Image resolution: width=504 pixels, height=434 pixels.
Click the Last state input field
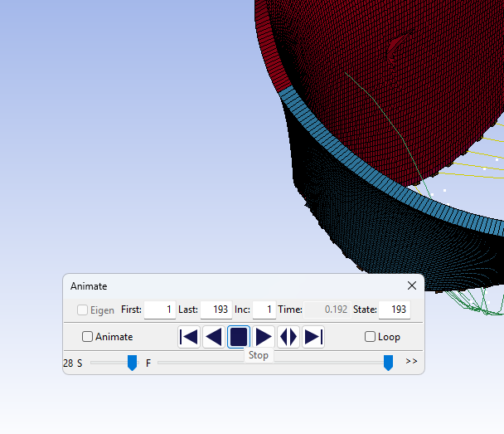coord(216,310)
